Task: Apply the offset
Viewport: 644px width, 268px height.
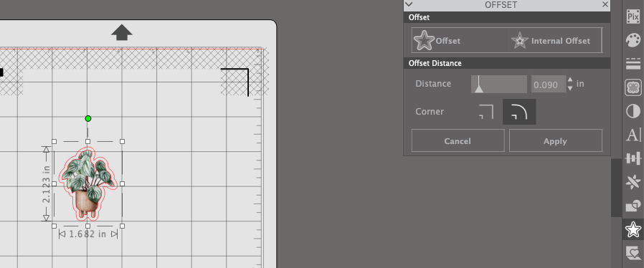Action: pyautogui.click(x=555, y=140)
